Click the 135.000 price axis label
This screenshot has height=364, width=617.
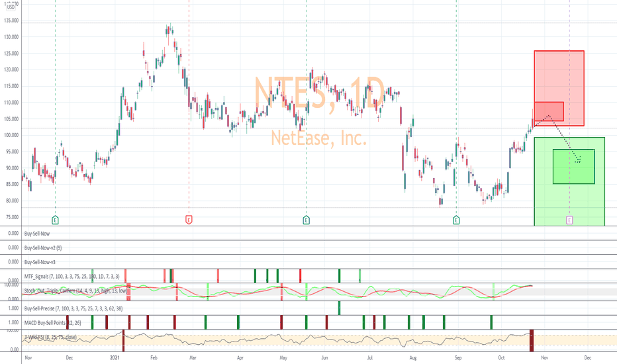tap(11, 21)
